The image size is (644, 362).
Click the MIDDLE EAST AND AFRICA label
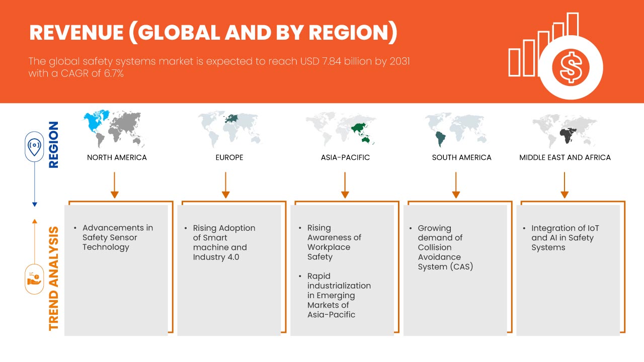[x=565, y=157]
